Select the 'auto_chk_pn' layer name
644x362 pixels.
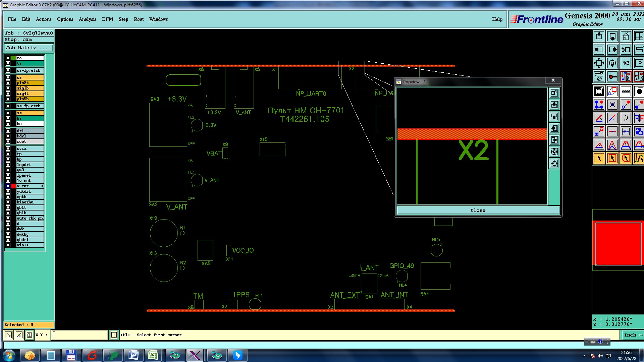(x=30, y=218)
